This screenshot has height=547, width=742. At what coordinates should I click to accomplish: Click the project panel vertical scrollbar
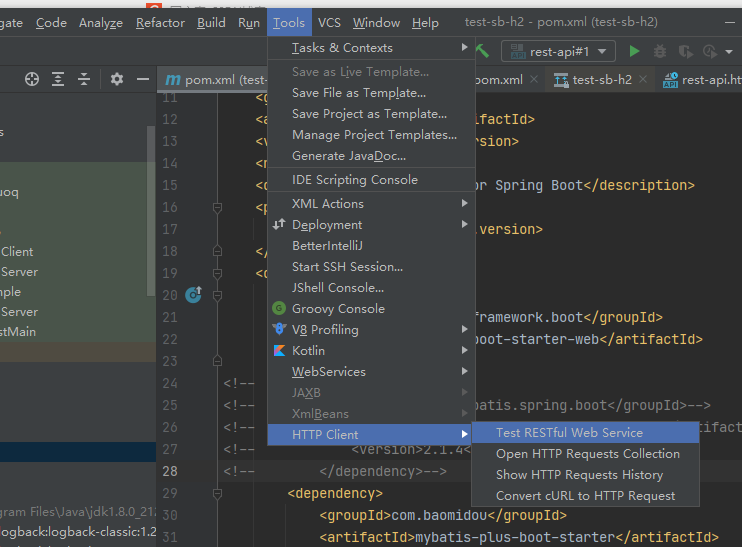151,211
